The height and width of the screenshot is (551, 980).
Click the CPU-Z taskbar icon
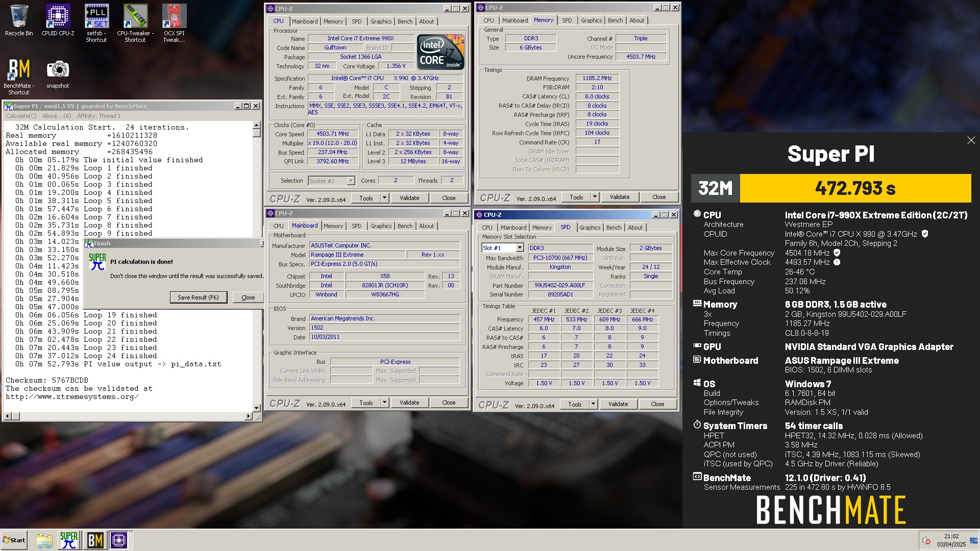coord(119,540)
